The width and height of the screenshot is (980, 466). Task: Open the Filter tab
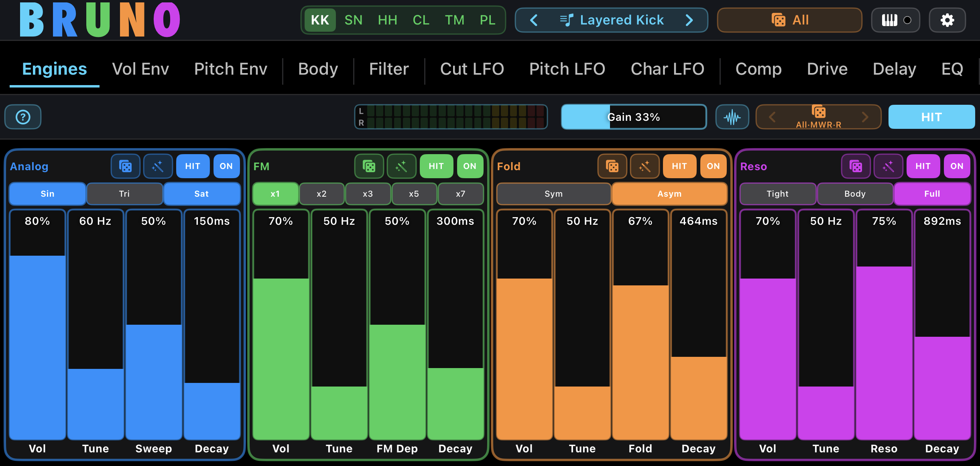[389, 69]
